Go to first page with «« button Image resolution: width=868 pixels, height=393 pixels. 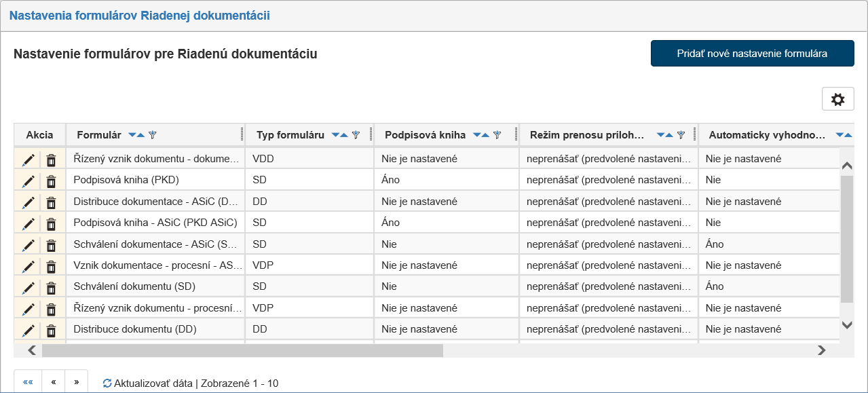[28, 382]
